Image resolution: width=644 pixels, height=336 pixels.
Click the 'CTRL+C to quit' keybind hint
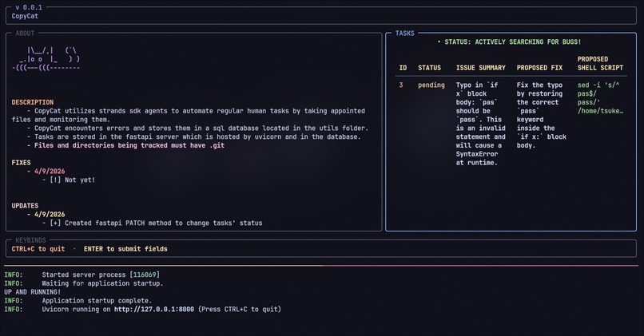click(38, 249)
